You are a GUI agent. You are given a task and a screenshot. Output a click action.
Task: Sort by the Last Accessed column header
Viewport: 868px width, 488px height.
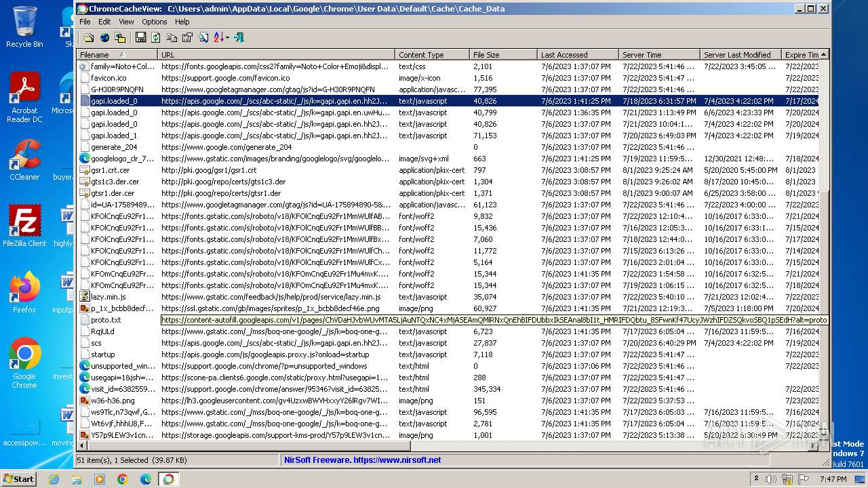click(578, 55)
